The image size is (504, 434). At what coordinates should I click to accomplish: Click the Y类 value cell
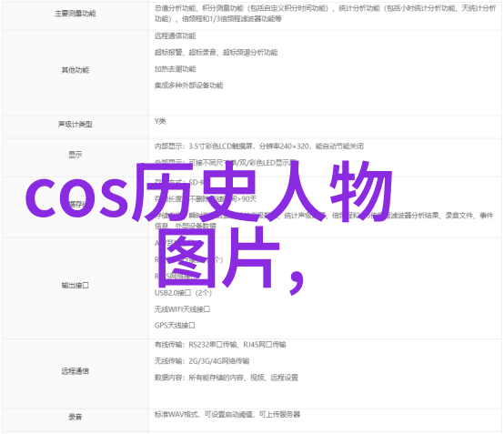pos(160,121)
